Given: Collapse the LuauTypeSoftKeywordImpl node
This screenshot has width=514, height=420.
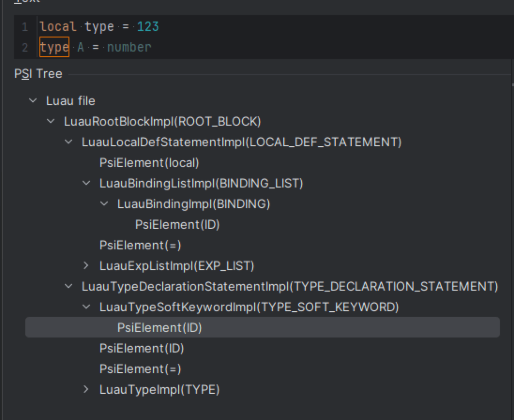Looking at the screenshot, I should (x=86, y=307).
